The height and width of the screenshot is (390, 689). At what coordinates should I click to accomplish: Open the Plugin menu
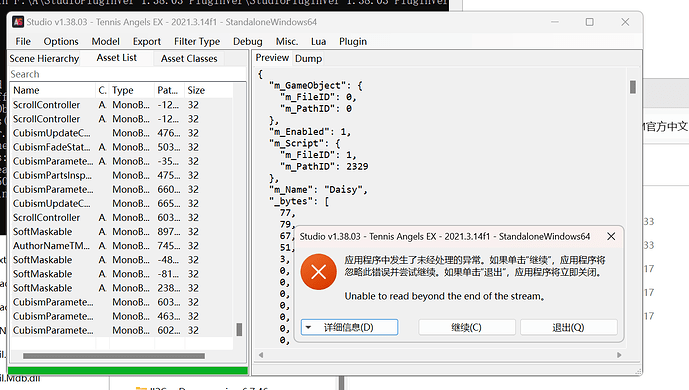point(353,41)
